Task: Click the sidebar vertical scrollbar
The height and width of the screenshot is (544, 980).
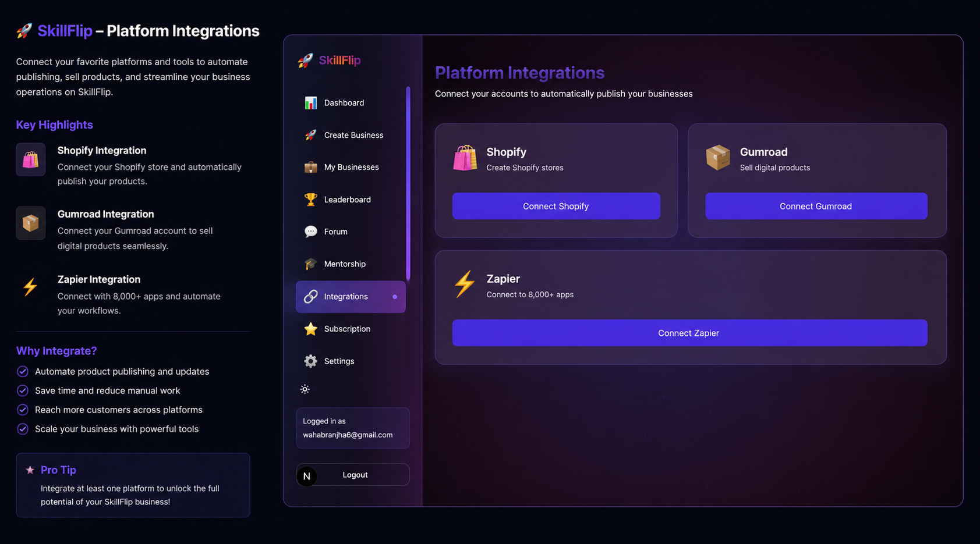Action: 408,183
